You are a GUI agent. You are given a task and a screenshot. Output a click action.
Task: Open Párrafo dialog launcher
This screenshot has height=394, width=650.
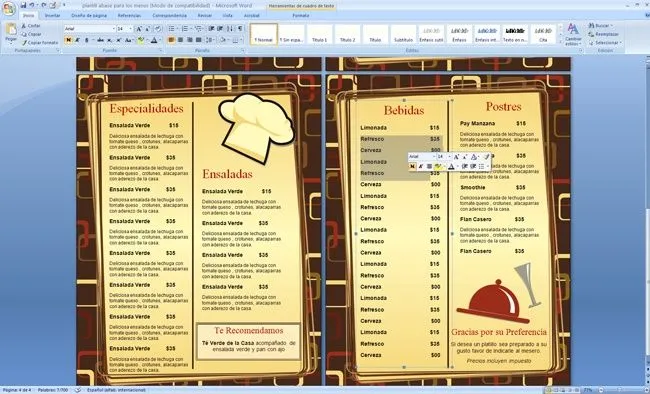coord(243,51)
